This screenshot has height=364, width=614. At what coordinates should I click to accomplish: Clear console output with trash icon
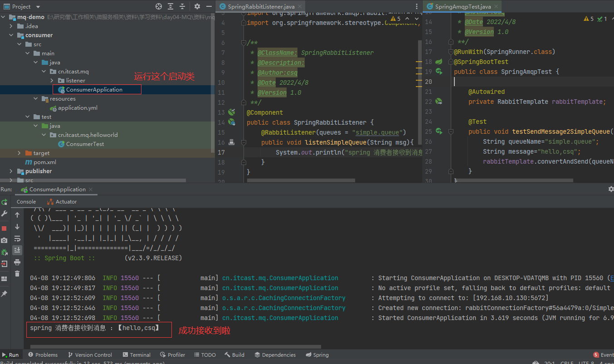coord(17,273)
